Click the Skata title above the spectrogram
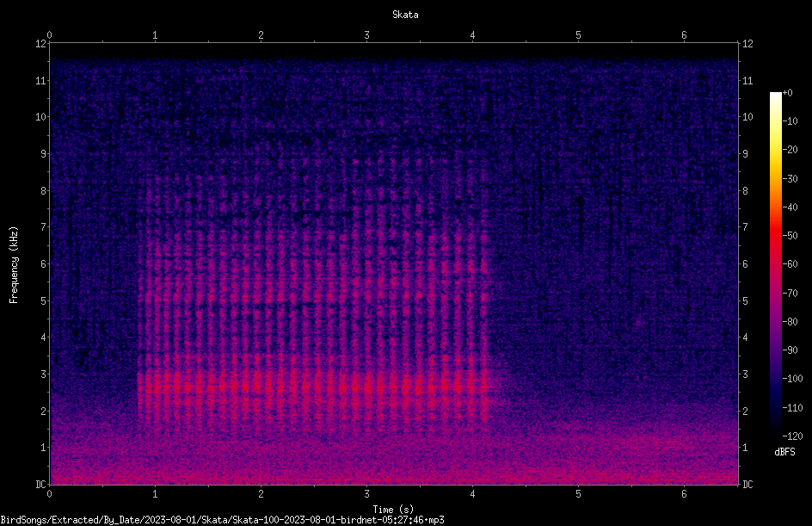 405,15
